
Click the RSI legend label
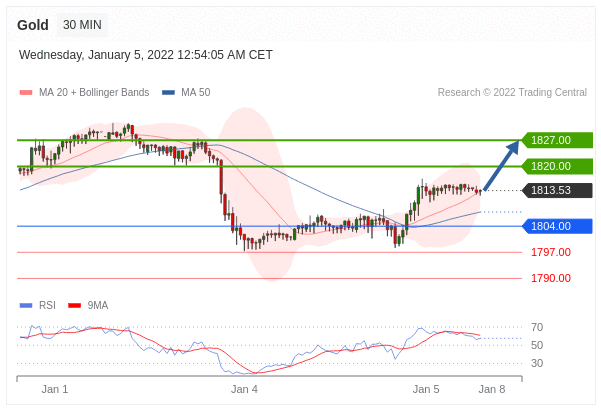(x=47, y=305)
